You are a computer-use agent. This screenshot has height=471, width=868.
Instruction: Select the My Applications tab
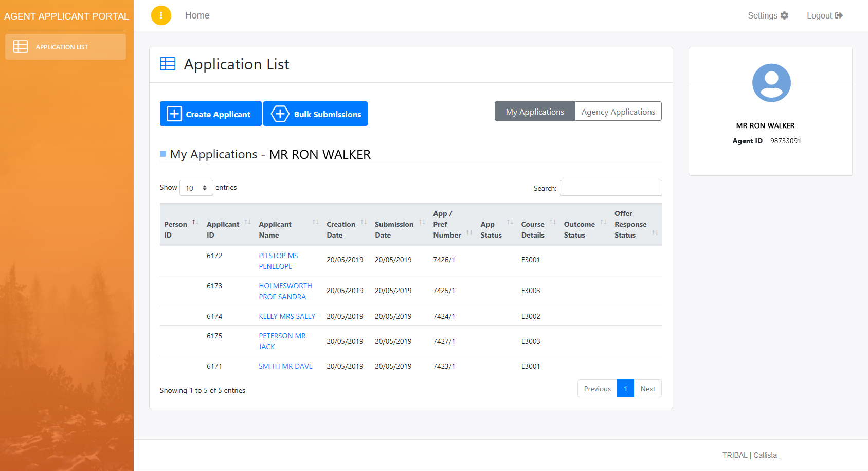(x=534, y=111)
